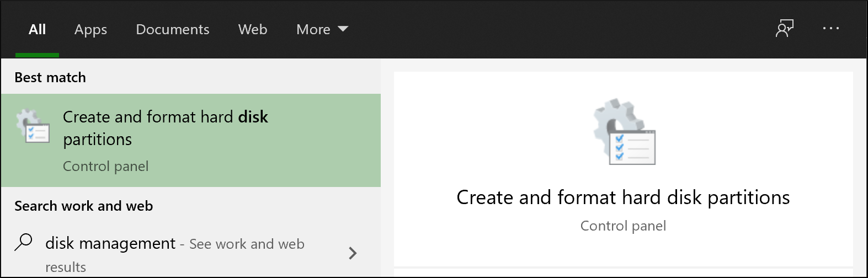Click the large gear checklist icon in preview pane
This screenshot has height=278, width=868.
[624, 132]
